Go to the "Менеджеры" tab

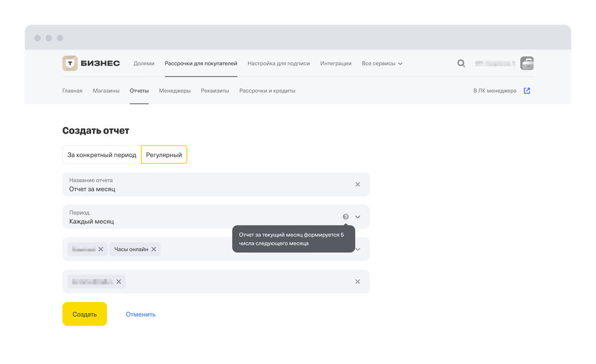(174, 91)
